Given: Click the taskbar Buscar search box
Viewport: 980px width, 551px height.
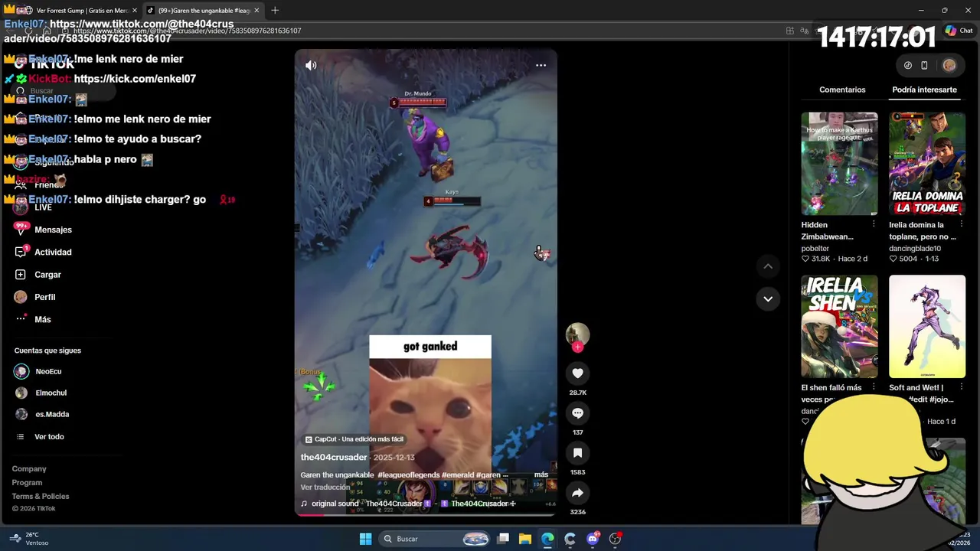Looking at the screenshot, I should click(434, 539).
